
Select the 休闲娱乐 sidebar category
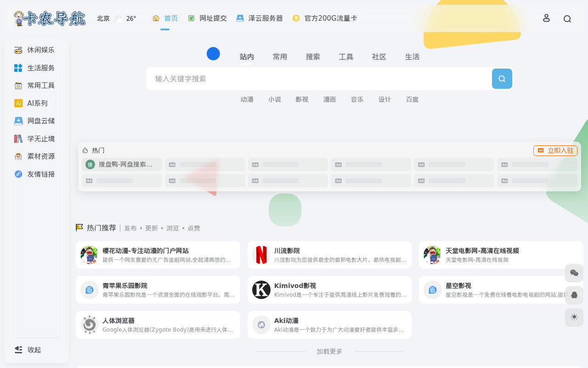(40, 50)
